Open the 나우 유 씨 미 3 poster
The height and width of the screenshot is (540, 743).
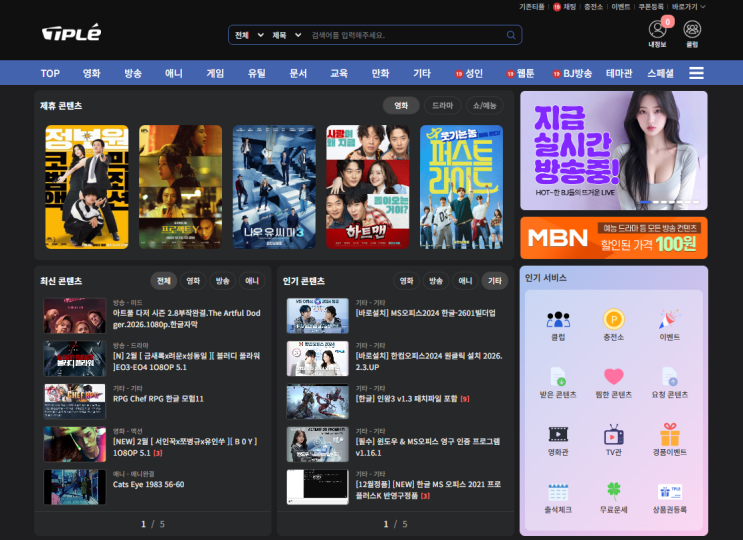click(274, 187)
